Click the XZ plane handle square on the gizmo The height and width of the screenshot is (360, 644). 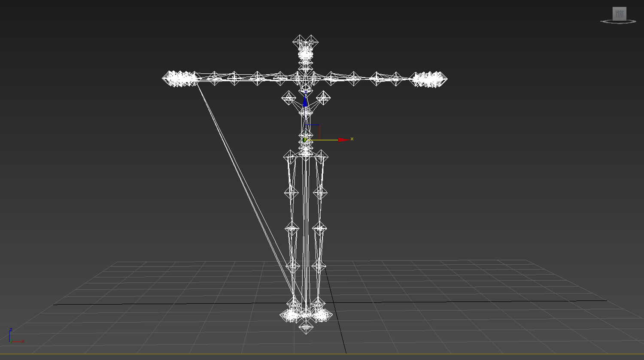click(x=313, y=132)
